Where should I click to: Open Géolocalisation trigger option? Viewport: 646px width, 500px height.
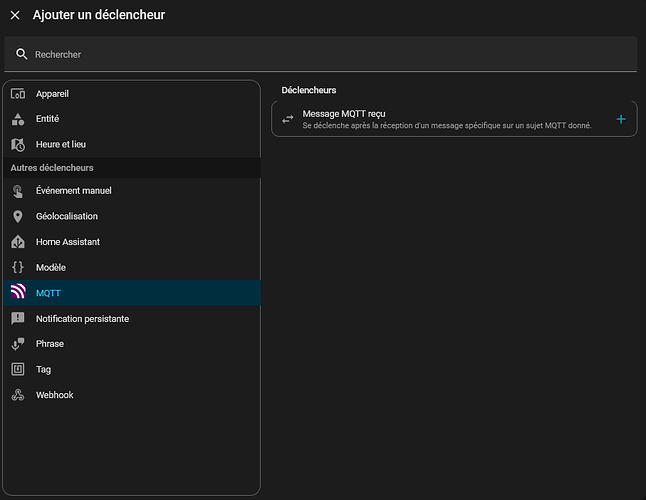click(x=66, y=216)
